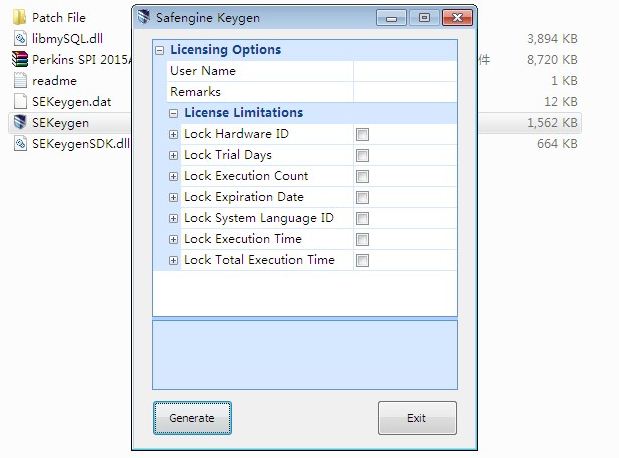Click the SEKeygen.dat file icon
Image resolution: width=619 pixels, height=458 pixels.
click(x=19, y=101)
